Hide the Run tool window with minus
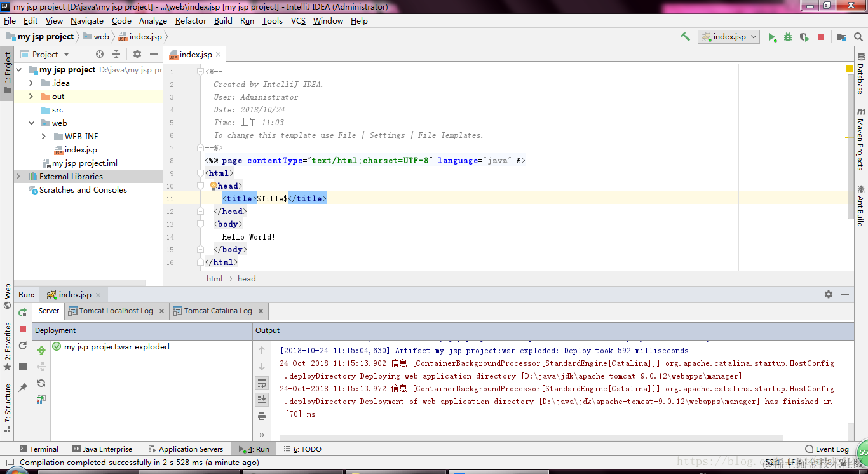 (x=845, y=294)
